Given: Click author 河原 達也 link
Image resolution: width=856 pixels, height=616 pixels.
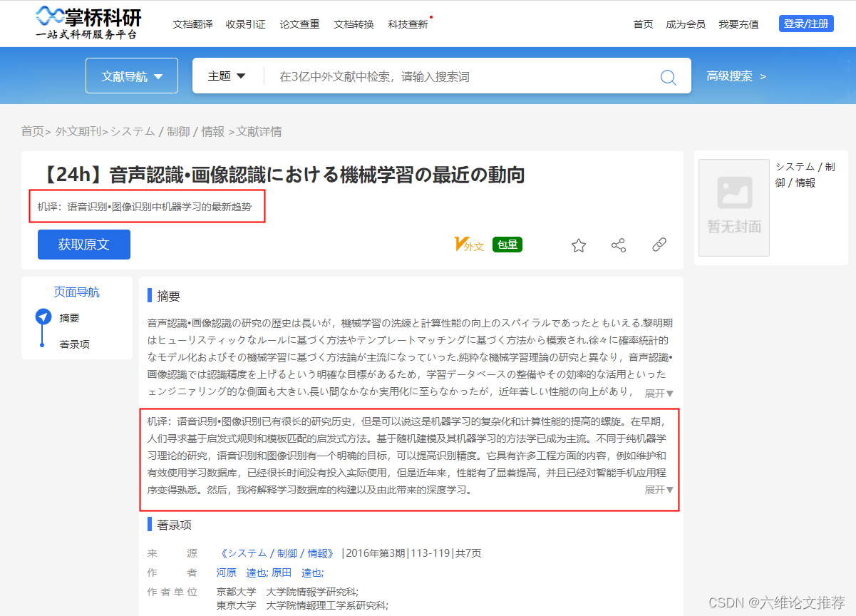Looking at the screenshot, I should point(242,573).
